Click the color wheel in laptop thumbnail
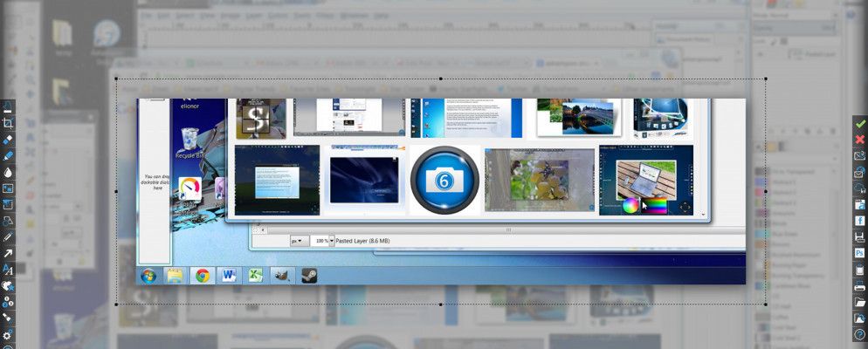Viewport: 868px width, 349px height. coord(630,206)
